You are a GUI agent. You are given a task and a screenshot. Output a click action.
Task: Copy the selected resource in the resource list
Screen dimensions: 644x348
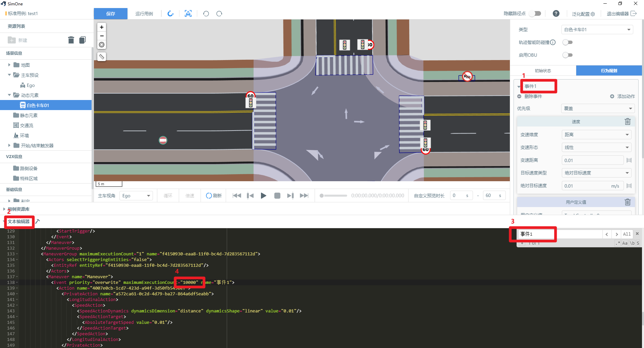[83, 40]
